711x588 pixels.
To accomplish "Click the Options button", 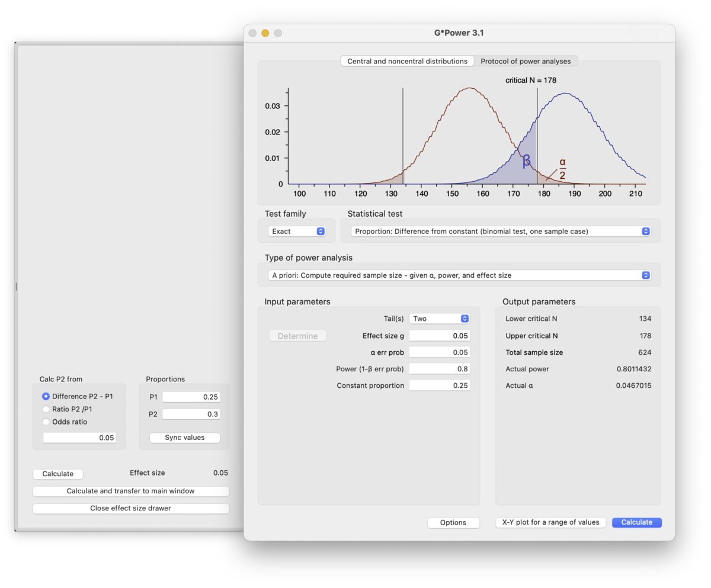I will pos(453,523).
